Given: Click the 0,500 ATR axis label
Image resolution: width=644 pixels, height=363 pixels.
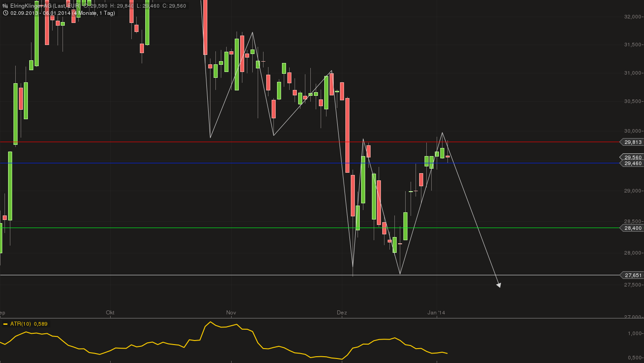Looking at the screenshot, I should point(635,358).
